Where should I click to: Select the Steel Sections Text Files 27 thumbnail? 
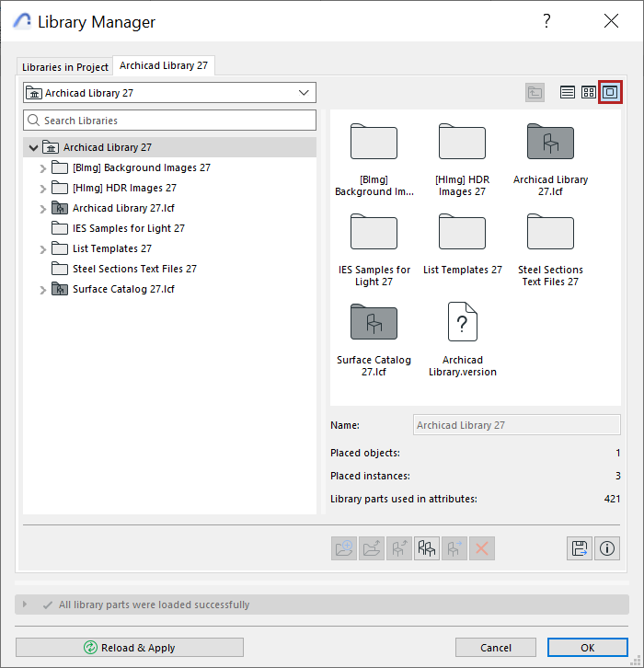(x=550, y=250)
